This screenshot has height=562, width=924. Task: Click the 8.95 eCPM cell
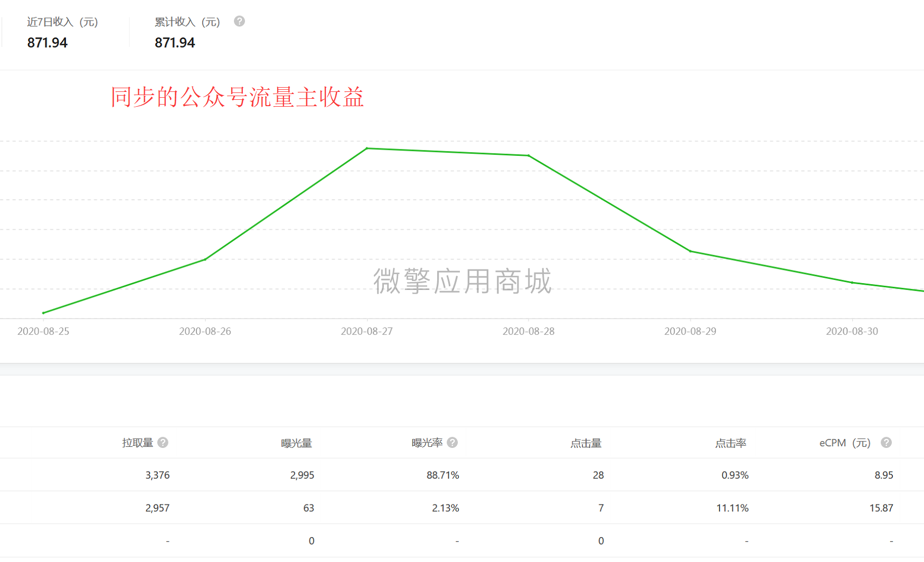click(884, 475)
